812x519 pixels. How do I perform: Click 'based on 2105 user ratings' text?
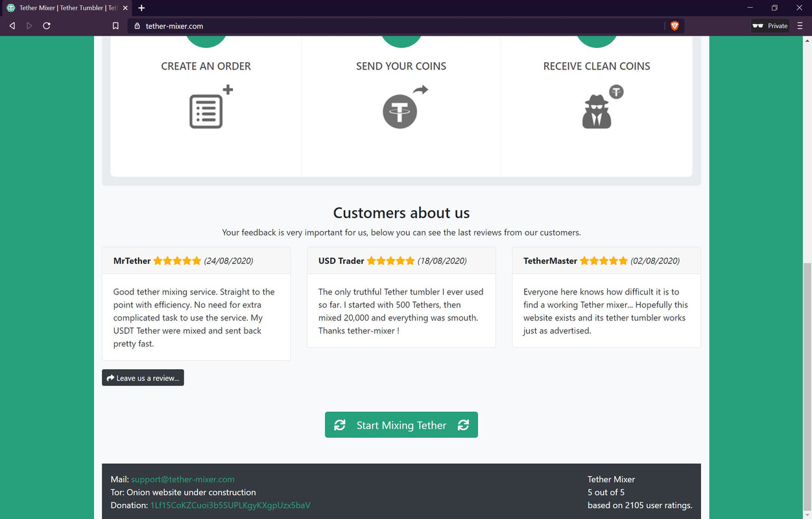point(640,505)
